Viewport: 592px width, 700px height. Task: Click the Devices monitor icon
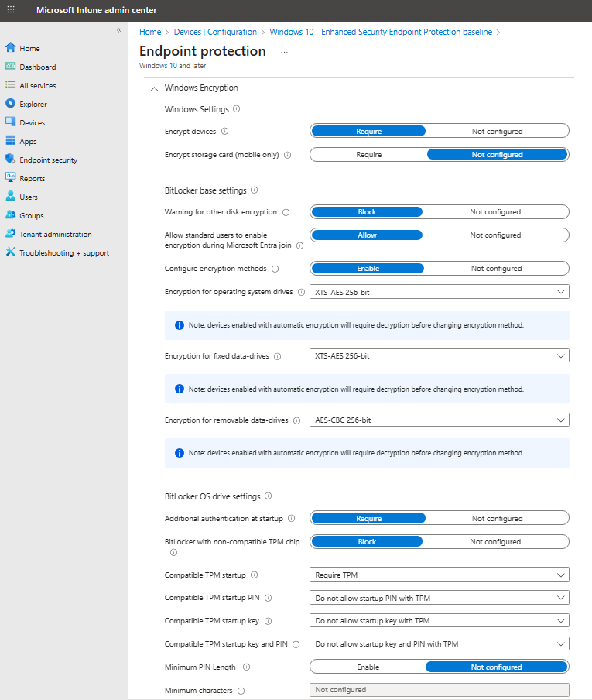pos(11,122)
